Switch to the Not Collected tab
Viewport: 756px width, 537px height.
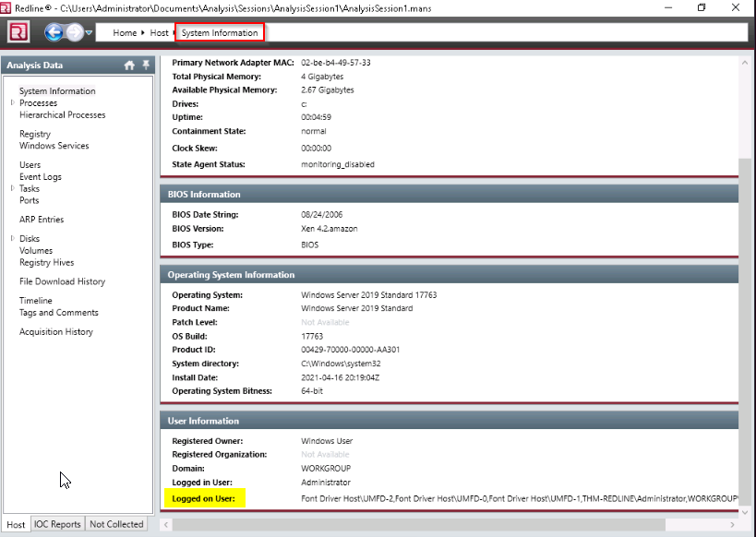coord(116,524)
